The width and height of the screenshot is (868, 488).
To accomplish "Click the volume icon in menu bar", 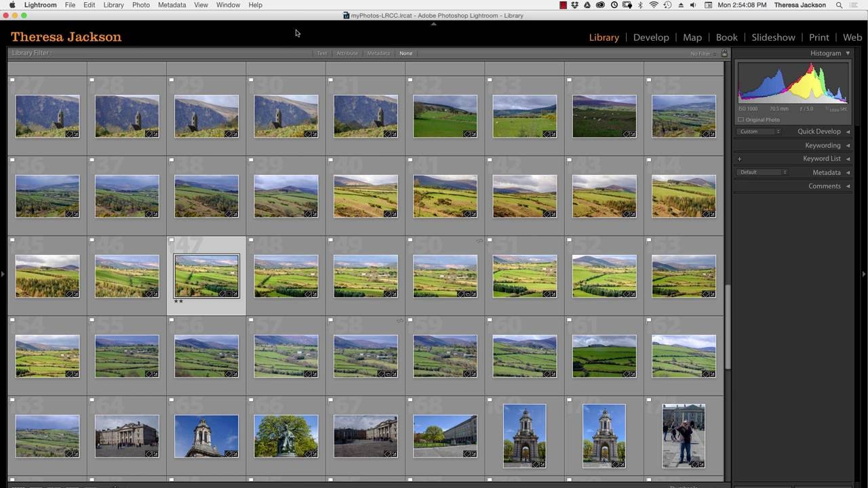I will (x=693, y=5).
